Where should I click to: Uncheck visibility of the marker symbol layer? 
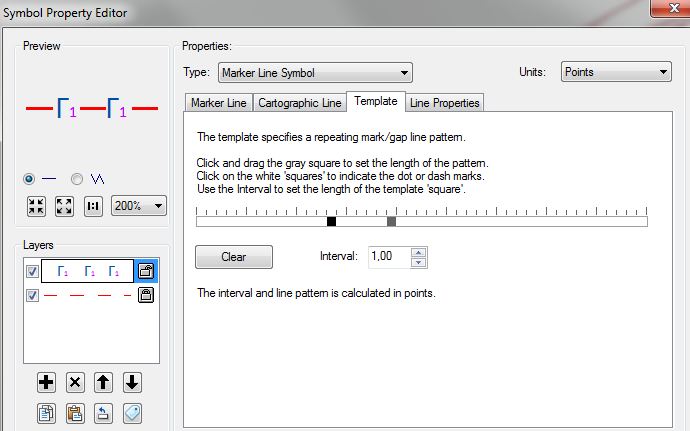32,271
